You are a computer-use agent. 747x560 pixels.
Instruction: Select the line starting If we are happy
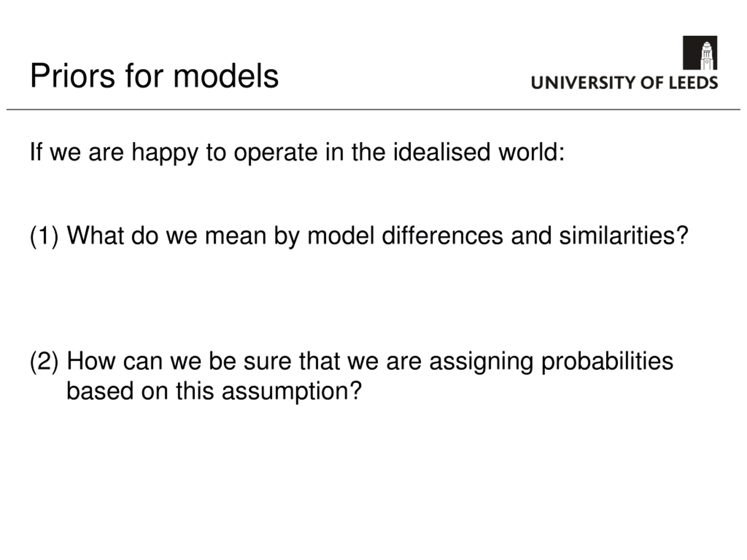click(x=297, y=153)
